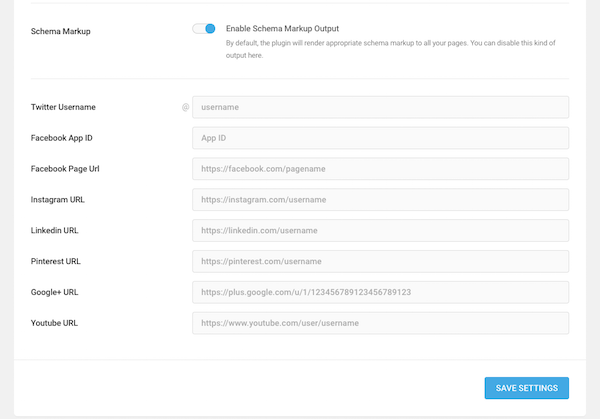This screenshot has width=600, height=419.
Task: Click into the Facebook App ID field
Action: click(x=380, y=138)
